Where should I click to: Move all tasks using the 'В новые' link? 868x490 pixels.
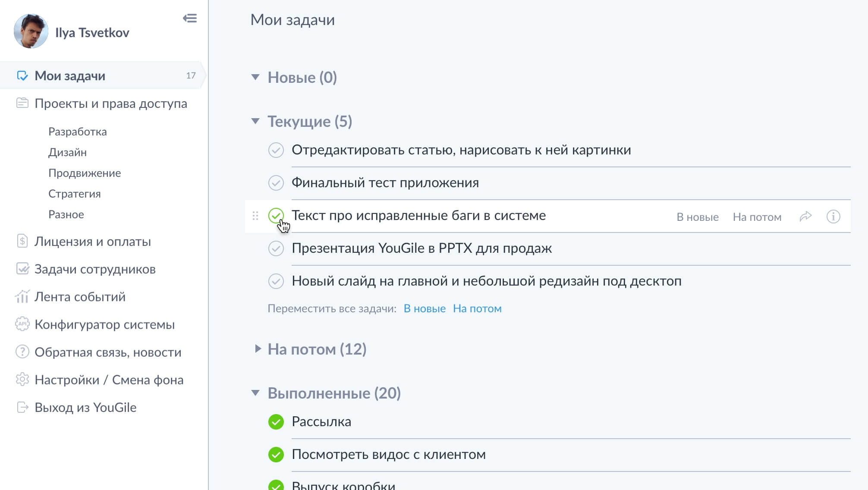click(424, 308)
